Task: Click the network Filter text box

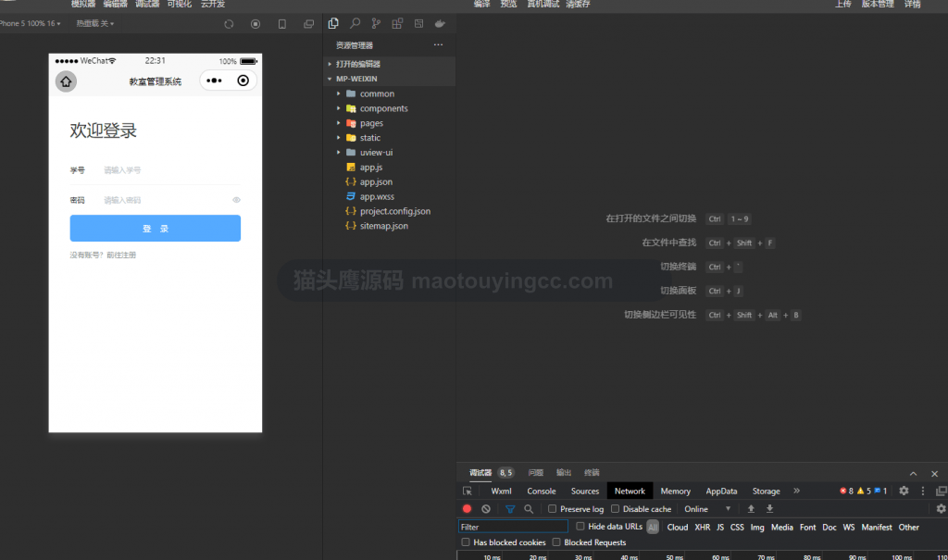Action: [x=513, y=527]
